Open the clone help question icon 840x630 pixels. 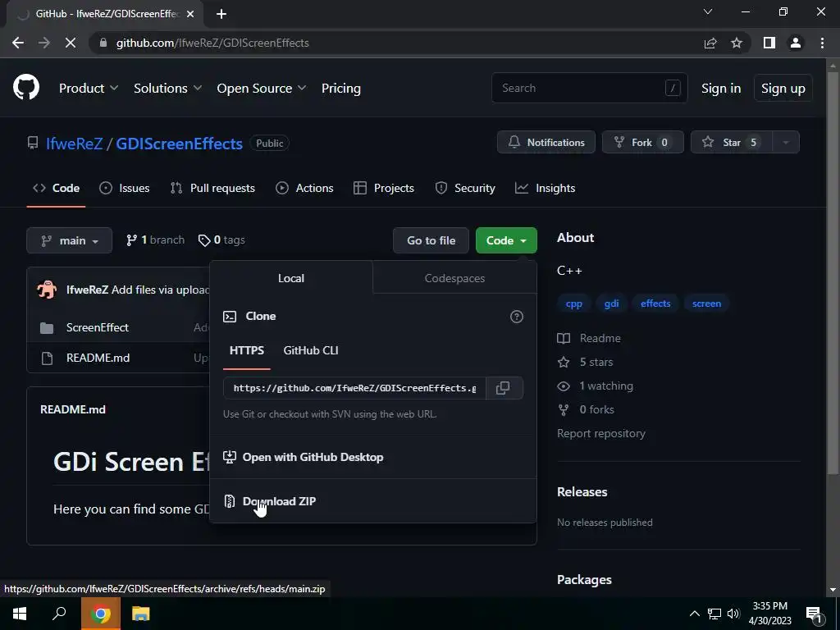click(x=517, y=317)
